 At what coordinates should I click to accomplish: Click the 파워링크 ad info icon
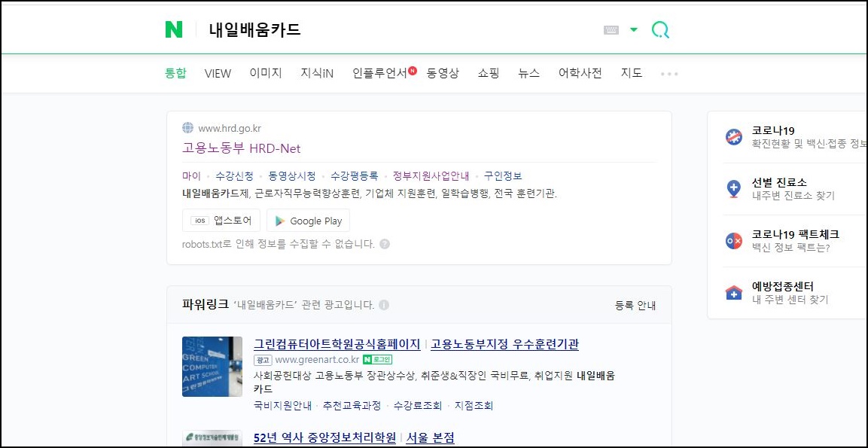pos(384,305)
